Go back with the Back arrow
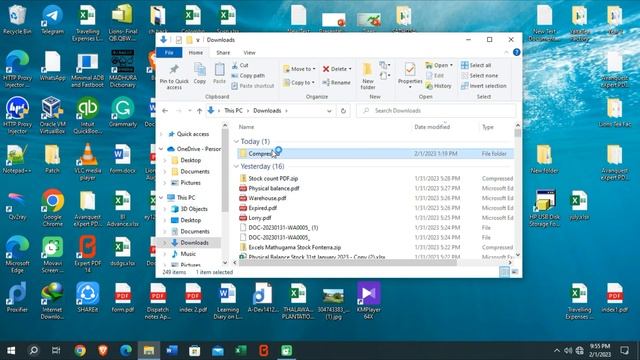Screen dimensions: 640x360 [x=165, y=111]
